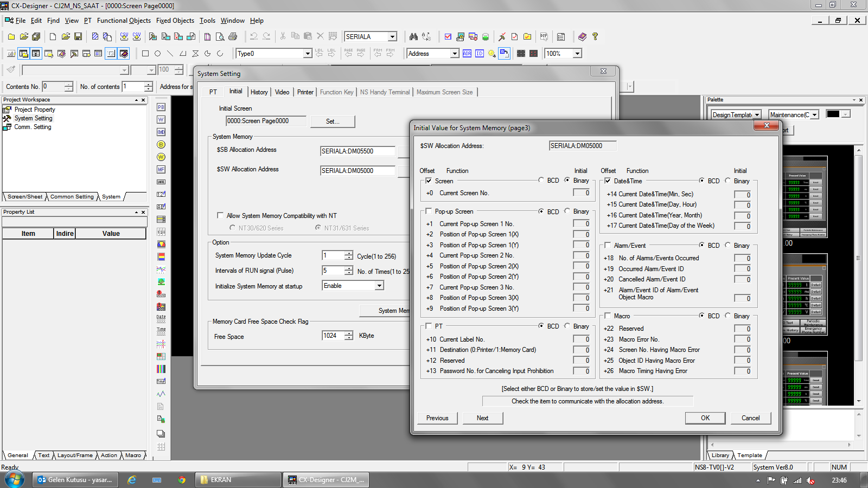Image resolution: width=868 pixels, height=488 pixels.
Task: Select the rectangle drawing tool
Action: (145, 53)
